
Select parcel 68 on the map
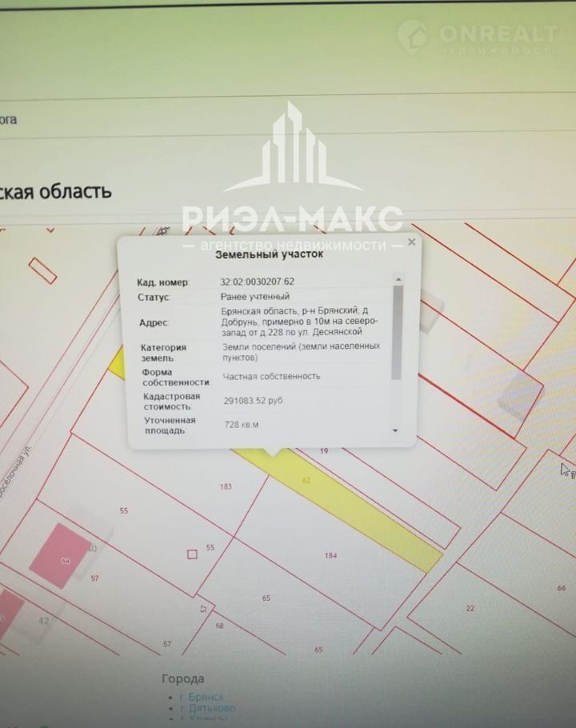219,626
